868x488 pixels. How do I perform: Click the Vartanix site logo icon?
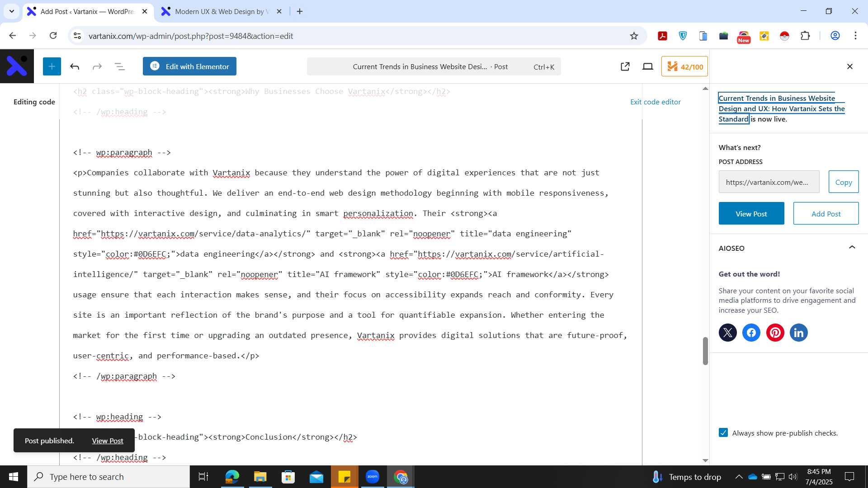tap(17, 66)
